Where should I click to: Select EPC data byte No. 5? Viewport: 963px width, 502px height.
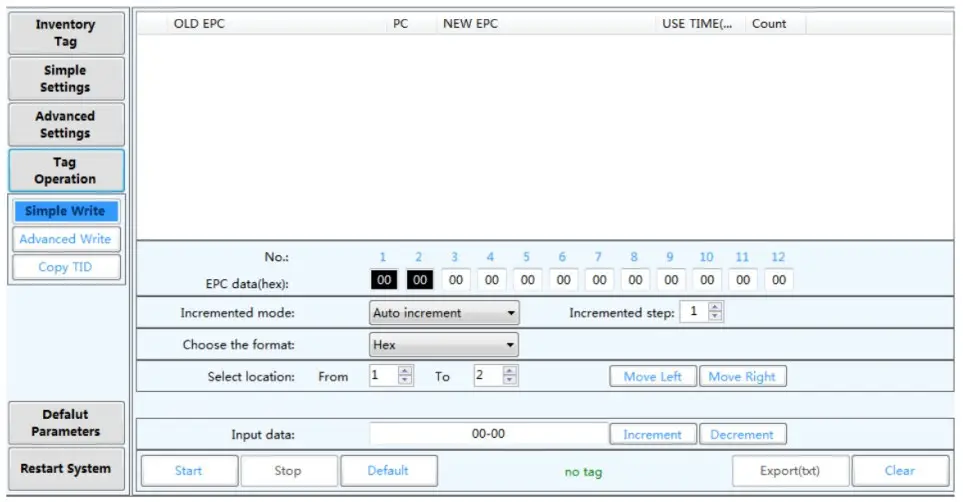(528, 280)
